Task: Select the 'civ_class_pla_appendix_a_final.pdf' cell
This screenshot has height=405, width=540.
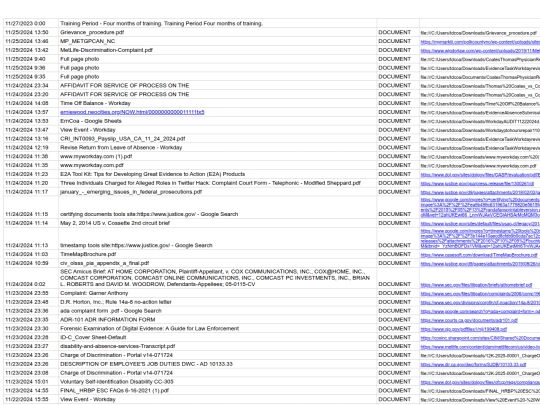Action: (x=217, y=263)
